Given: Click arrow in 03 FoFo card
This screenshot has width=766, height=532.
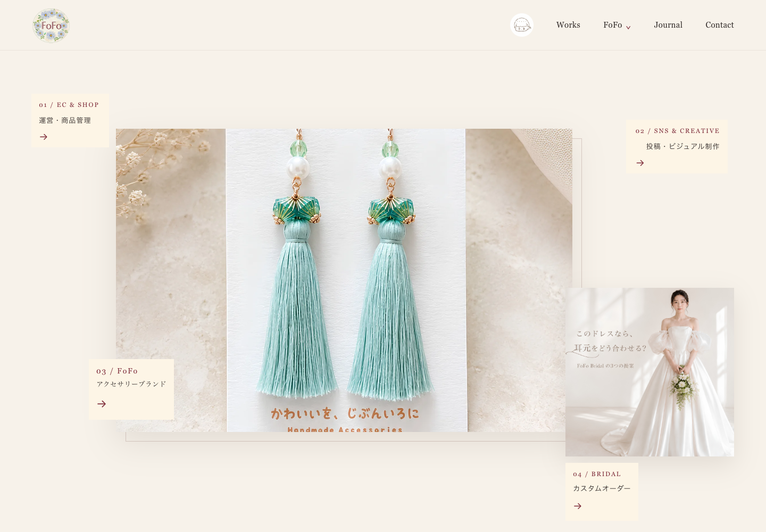Looking at the screenshot, I should tap(102, 404).
